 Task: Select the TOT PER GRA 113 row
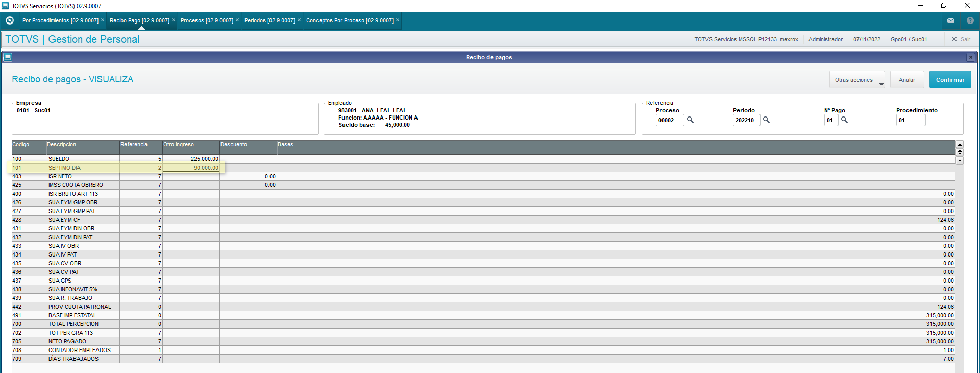coord(483,333)
